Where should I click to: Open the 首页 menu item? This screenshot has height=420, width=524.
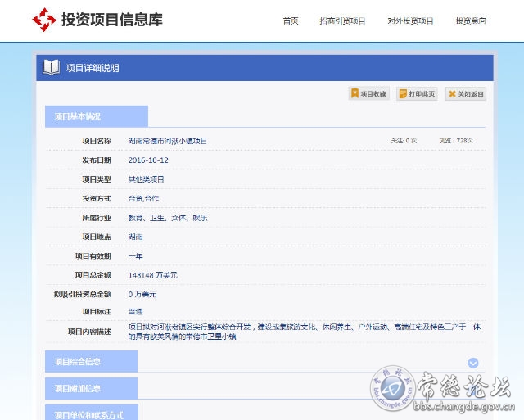291,20
